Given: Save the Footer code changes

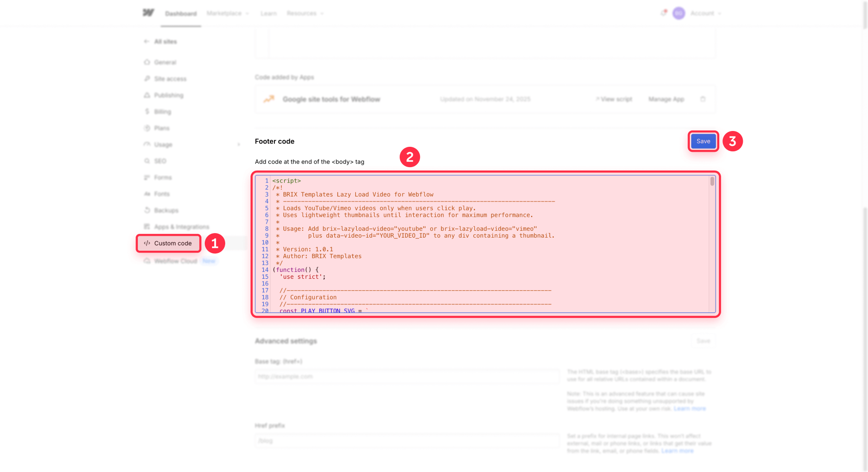Looking at the screenshot, I should (x=703, y=141).
